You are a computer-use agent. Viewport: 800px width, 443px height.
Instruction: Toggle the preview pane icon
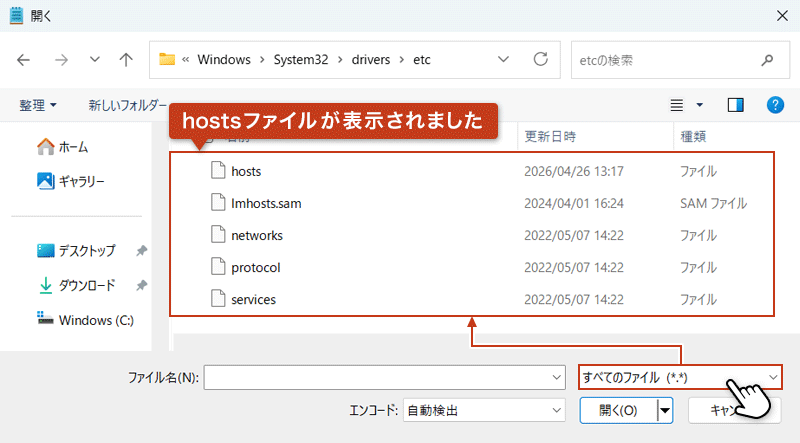tap(735, 105)
